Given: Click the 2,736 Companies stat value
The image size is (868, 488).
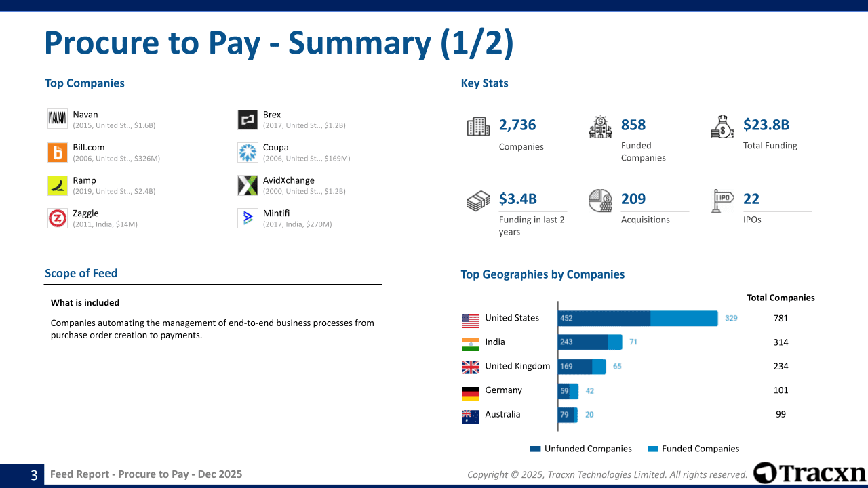Looking at the screenshot, I should [517, 125].
